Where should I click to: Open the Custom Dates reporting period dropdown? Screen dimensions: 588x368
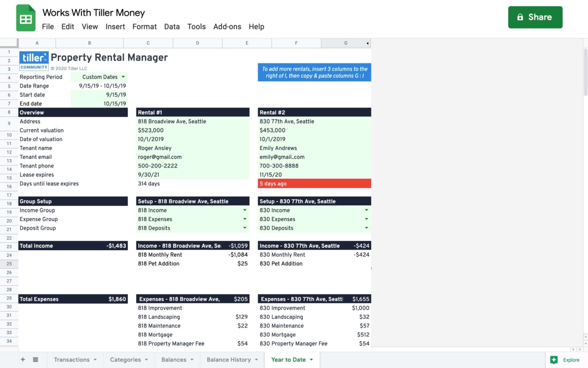pyautogui.click(x=123, y=77)
